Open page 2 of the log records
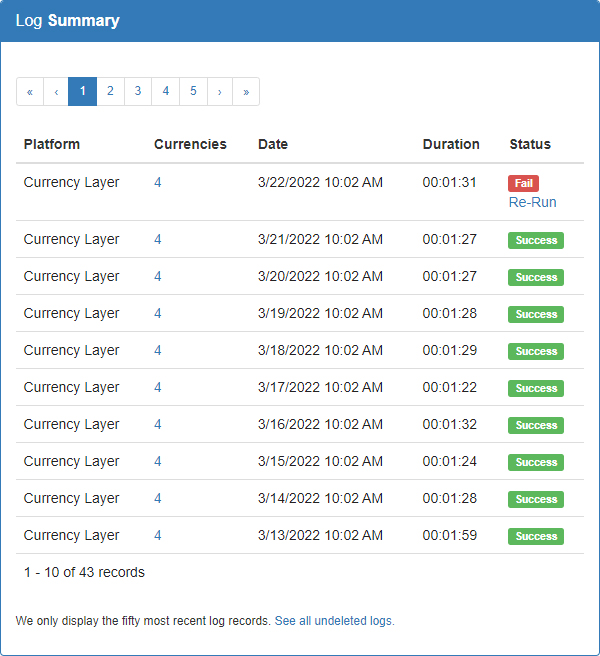Image resolution: width=600 pixels, height=656 pixels. pyautogui.click(x=110, y=92)
